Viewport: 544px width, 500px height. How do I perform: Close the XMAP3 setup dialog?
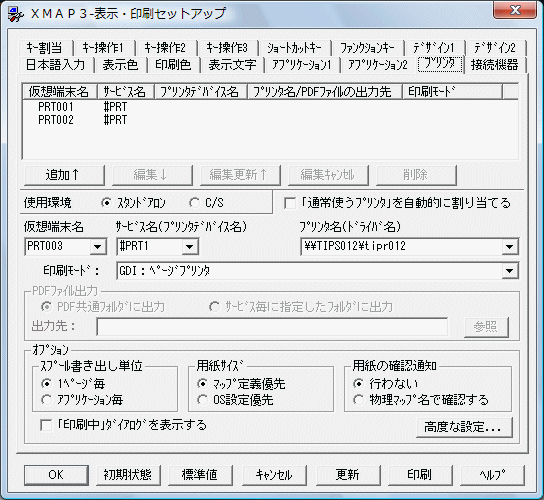515,10
